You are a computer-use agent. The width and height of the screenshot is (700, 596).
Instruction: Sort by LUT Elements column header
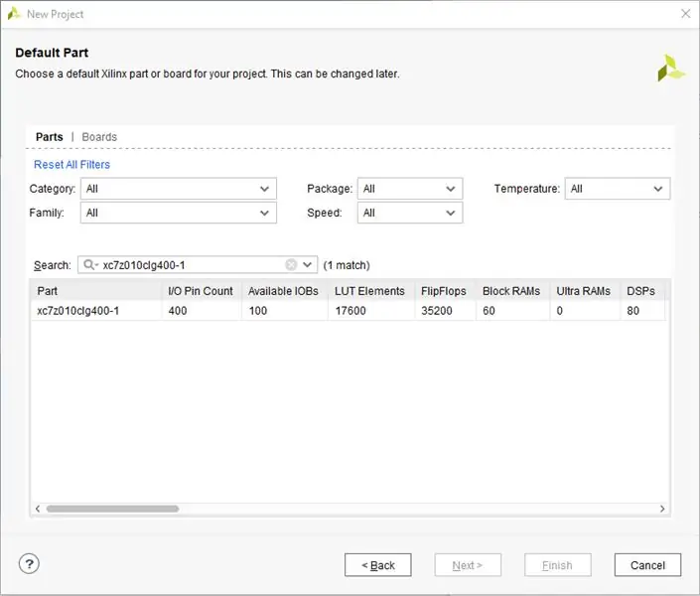[371, 291]
